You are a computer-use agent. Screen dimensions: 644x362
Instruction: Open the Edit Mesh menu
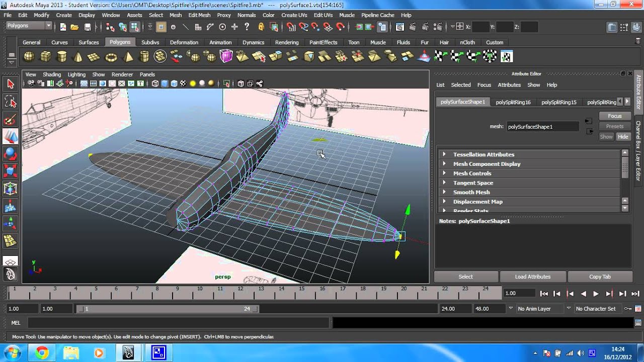199,15
